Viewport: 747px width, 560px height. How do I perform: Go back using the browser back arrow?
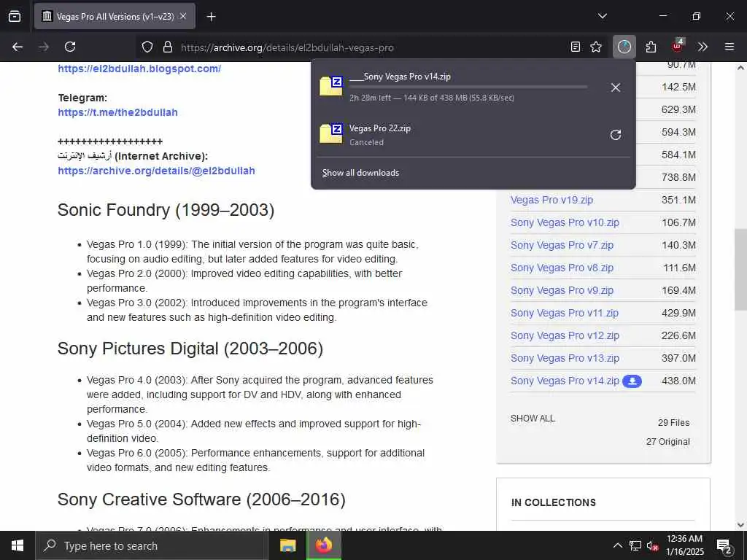[x=18, y=47]
